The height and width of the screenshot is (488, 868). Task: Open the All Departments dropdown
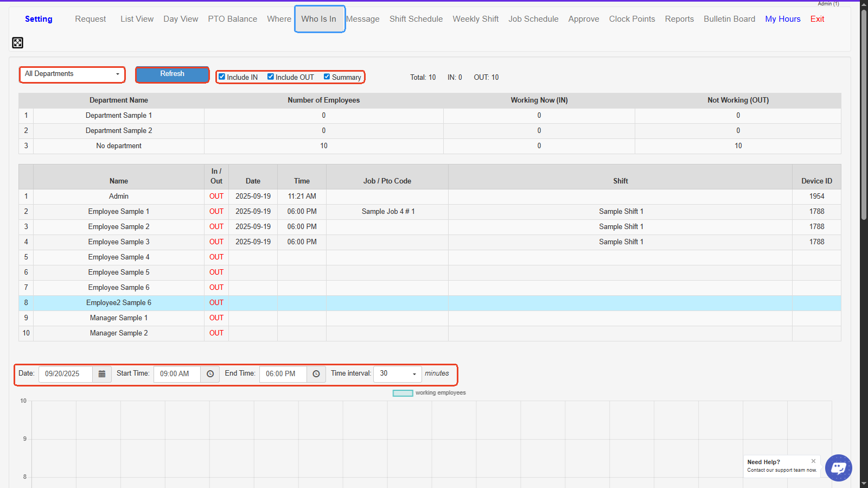tap(72, 74)
